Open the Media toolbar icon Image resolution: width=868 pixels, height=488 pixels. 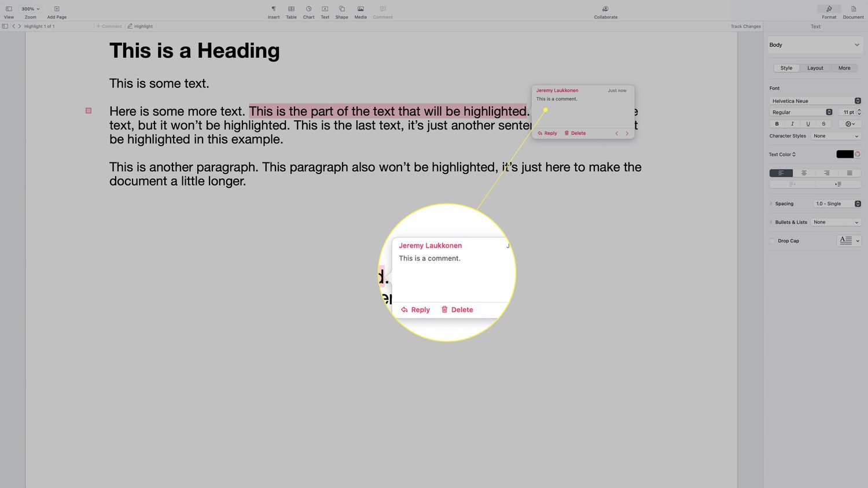(361, 12)
